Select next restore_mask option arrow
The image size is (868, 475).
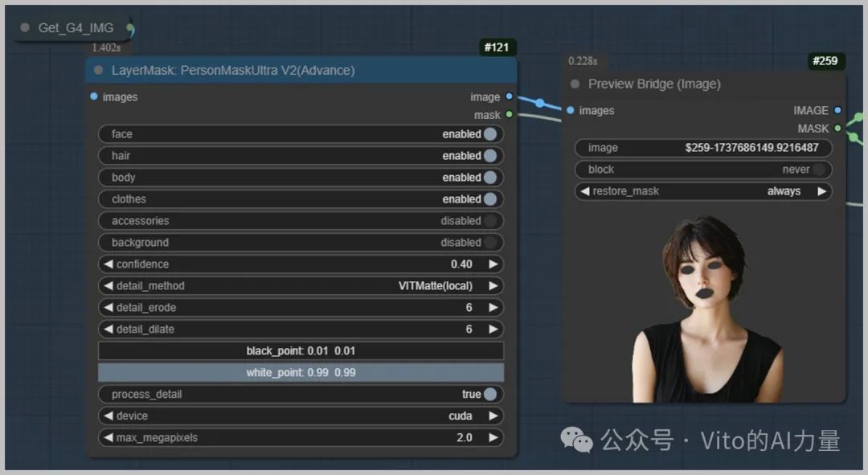(821, 191)
